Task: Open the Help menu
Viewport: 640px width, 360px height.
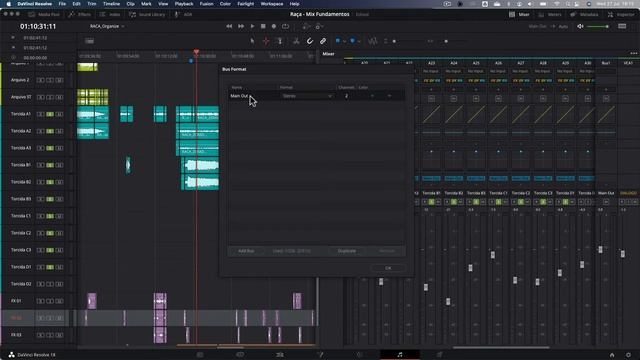Action: (x=295, y=4)
